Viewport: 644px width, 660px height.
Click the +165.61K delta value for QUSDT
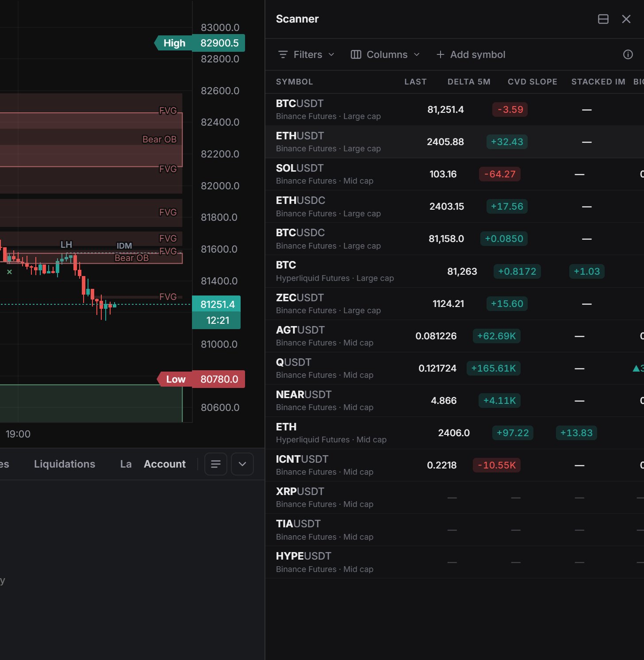click(x=494, y=368)
